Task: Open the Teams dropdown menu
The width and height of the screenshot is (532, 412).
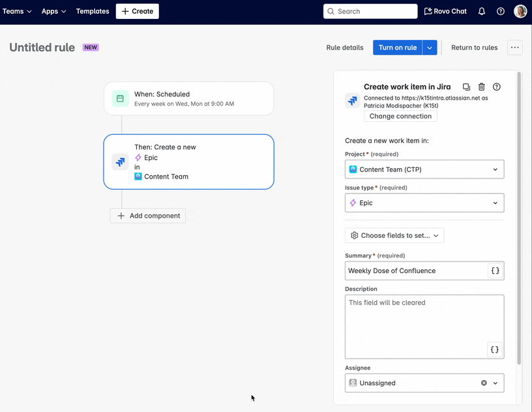Action: click(x=17, y=11)
